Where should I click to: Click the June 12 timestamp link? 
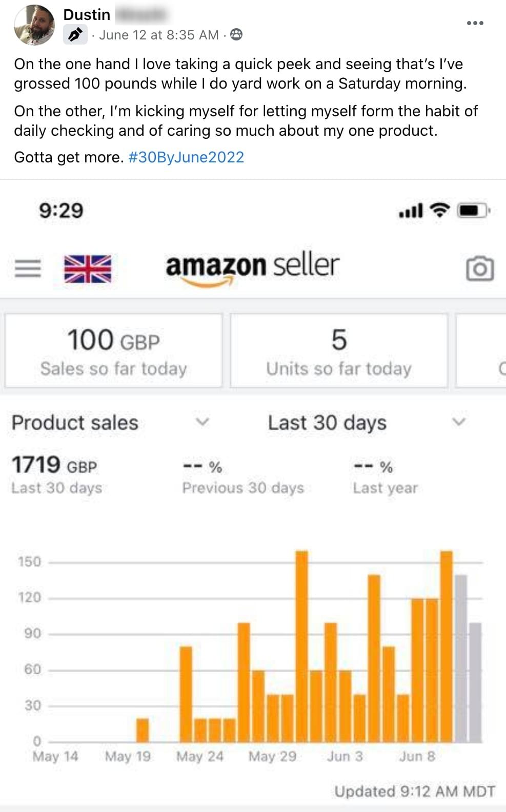point(159,35)
